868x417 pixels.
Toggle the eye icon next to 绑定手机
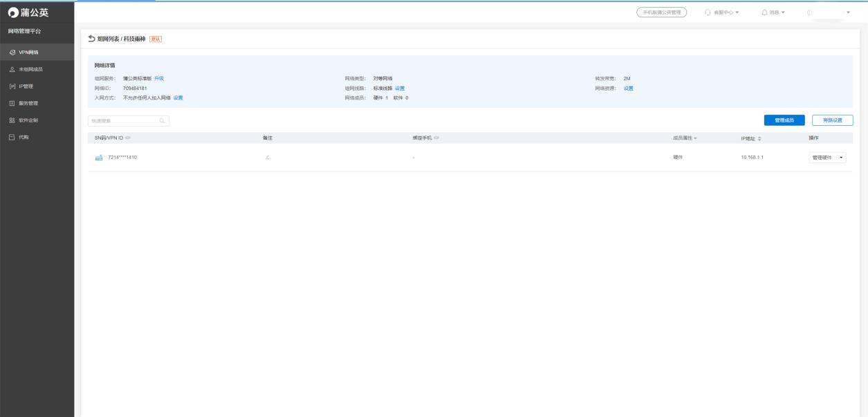pos(436,138)
